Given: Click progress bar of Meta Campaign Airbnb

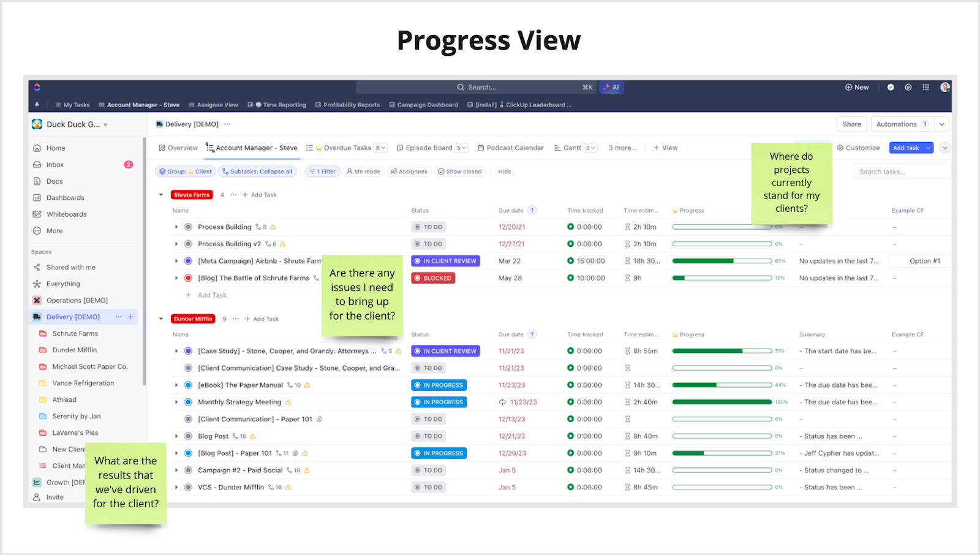Looking at the screenshot, I should click(x=722, y=261).
